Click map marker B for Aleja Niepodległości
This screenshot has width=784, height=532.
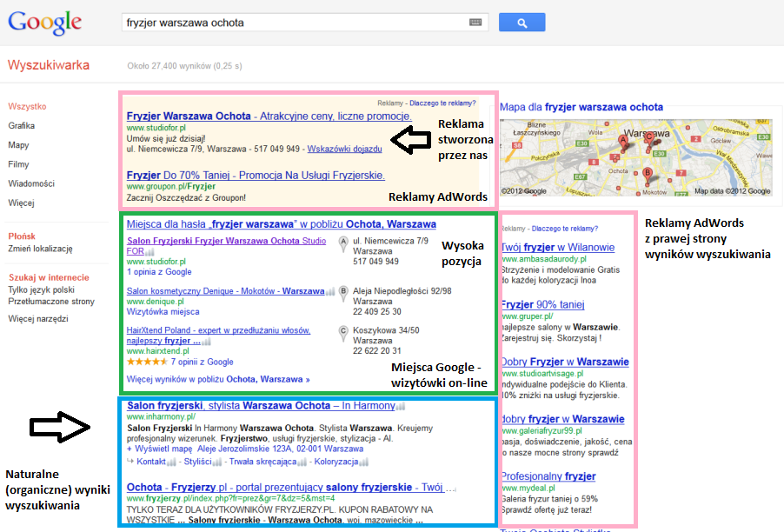click(648, 174)
